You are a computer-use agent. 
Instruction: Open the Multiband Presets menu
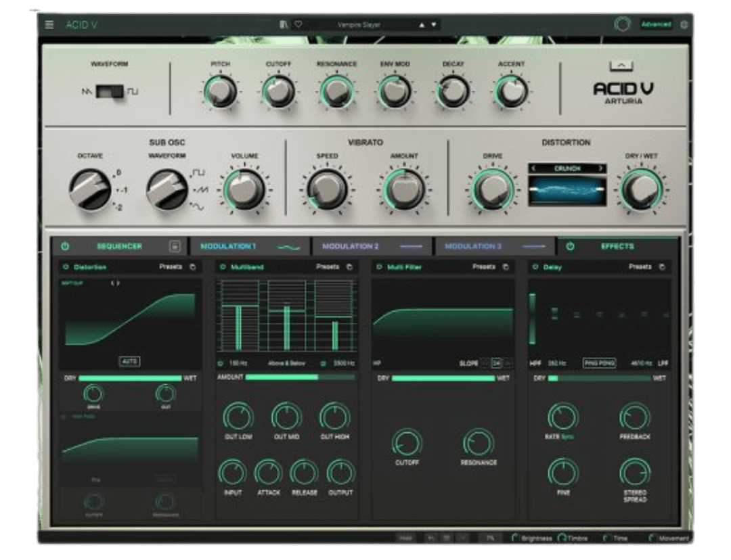coord(328,267)
